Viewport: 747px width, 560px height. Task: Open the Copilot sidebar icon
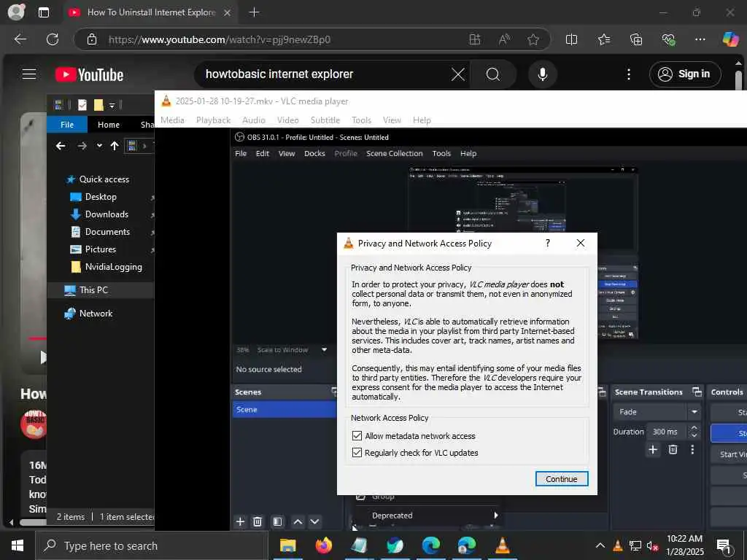coord(730,39)
